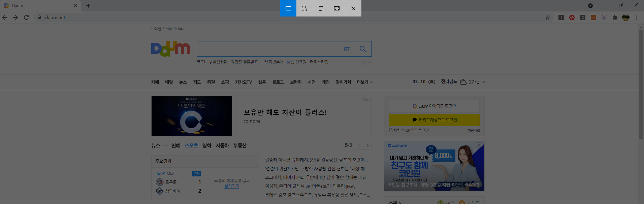Open the virtual keyboard in search box
This screenshot has height=204, width=644.
(347, 49)
